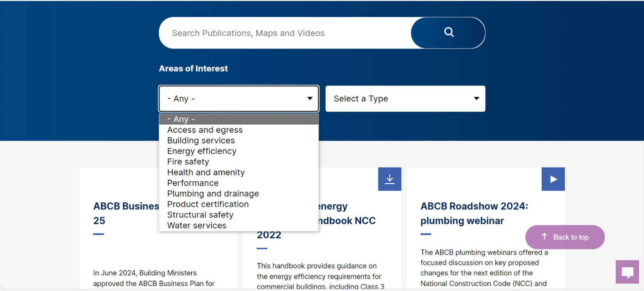This screenshot has height=291, width=644.
Task: Open the Select a Type dropdown
Action: click(405, 98)
